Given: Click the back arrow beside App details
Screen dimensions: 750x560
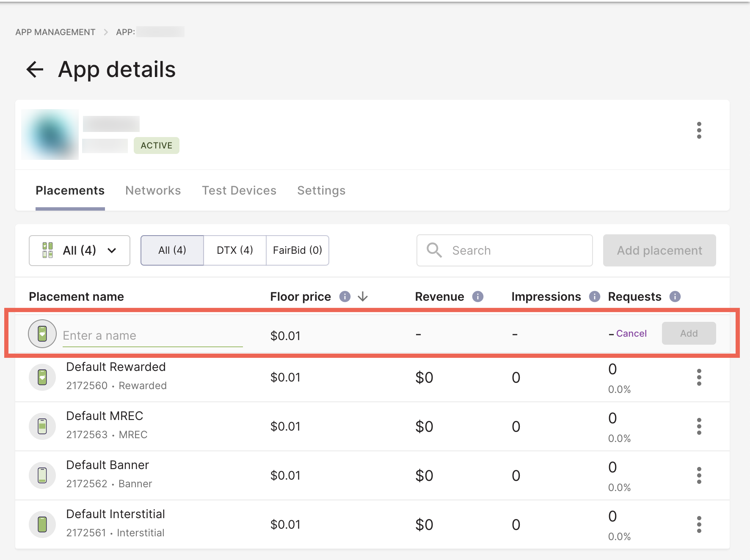Looking at the screenshot, I should click(35, 69).
